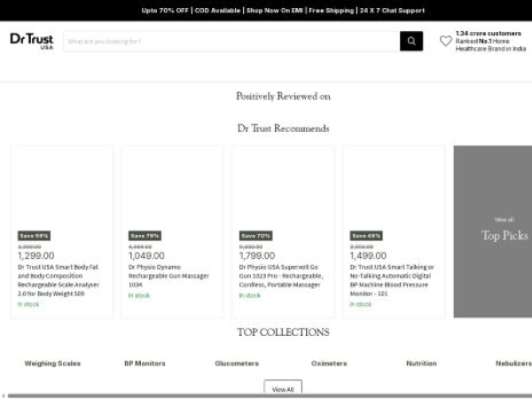Viewport: 532px width, 399px height.
Task: Click the TOP COLLECTIONS heading
Action: (283, 332)
